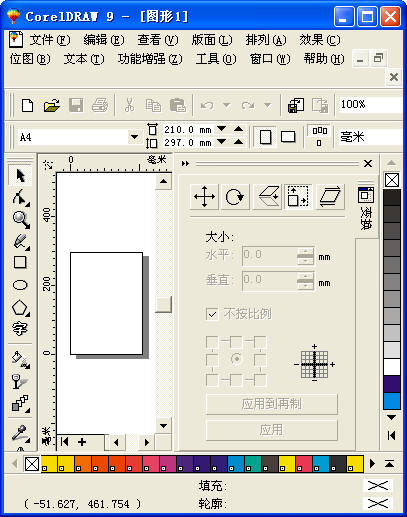The height and width of the screenshot is (517, 407).
Task: Check the top-left anchor point box
Action: coord(212,342)
